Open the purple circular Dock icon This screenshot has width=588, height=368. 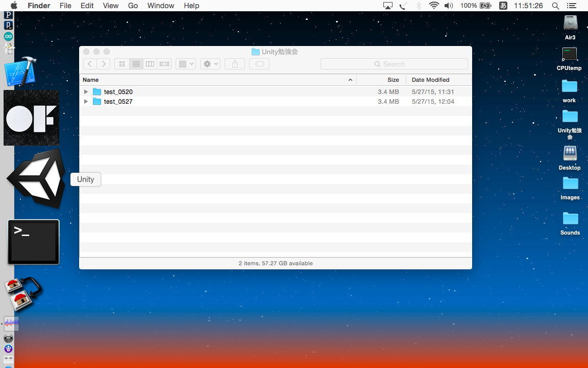[x=8, y=349]
